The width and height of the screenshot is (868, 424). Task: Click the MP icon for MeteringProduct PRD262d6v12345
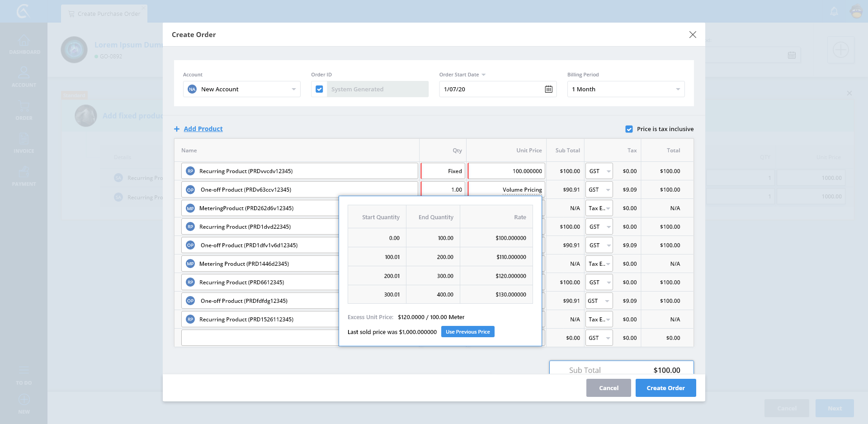pos(190,208)
